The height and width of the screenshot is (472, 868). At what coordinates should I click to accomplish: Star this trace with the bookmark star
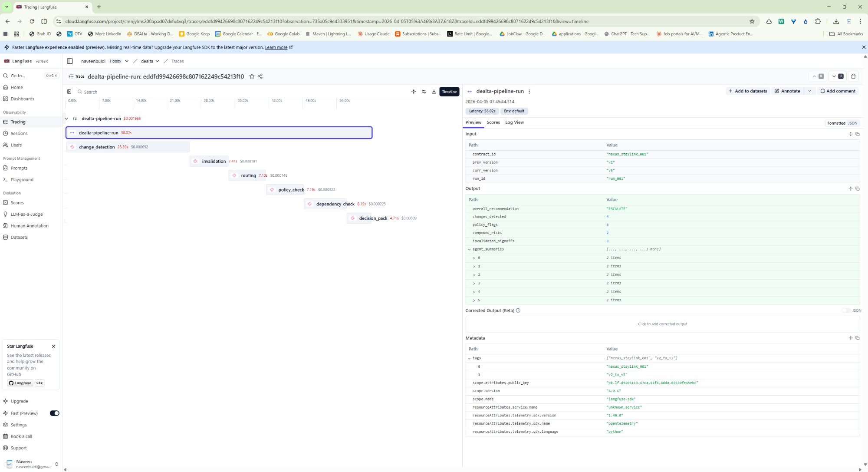click(x=252, y=76)
